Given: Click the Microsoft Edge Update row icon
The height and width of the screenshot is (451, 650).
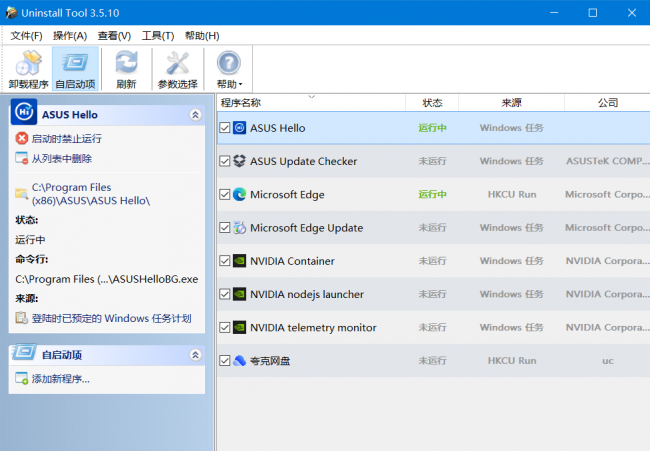Looking at the screenshot, I should coord(240,228).
